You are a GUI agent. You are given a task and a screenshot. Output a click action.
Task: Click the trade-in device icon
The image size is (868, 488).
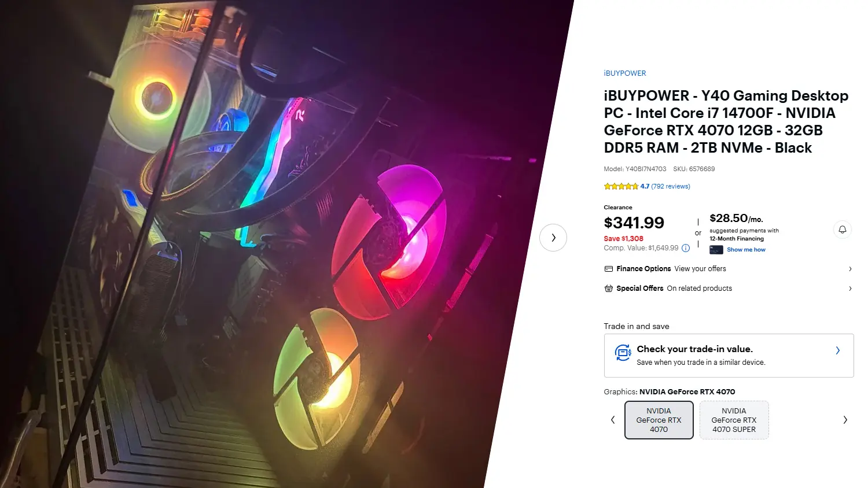click(623, 353)
